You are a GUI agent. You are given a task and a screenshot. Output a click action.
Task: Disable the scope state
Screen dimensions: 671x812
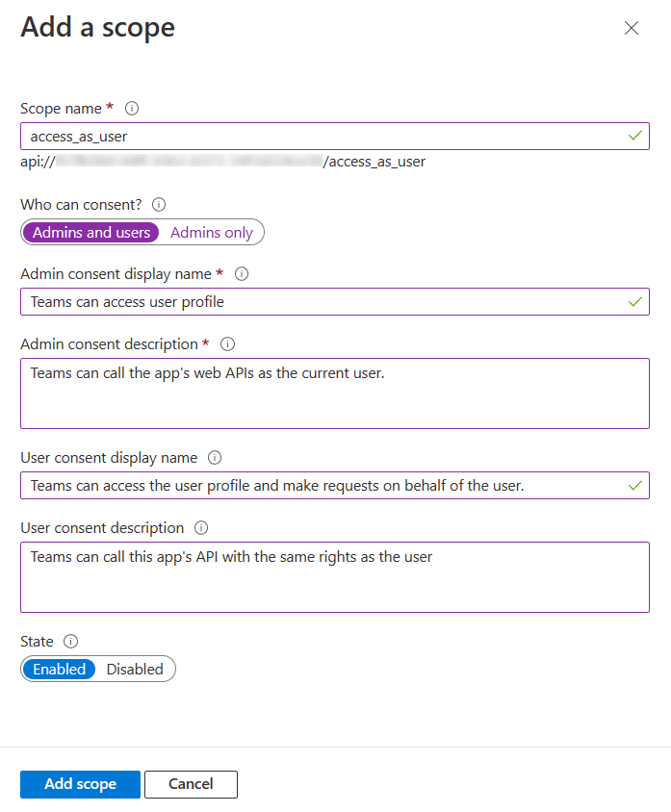[135, 669]
